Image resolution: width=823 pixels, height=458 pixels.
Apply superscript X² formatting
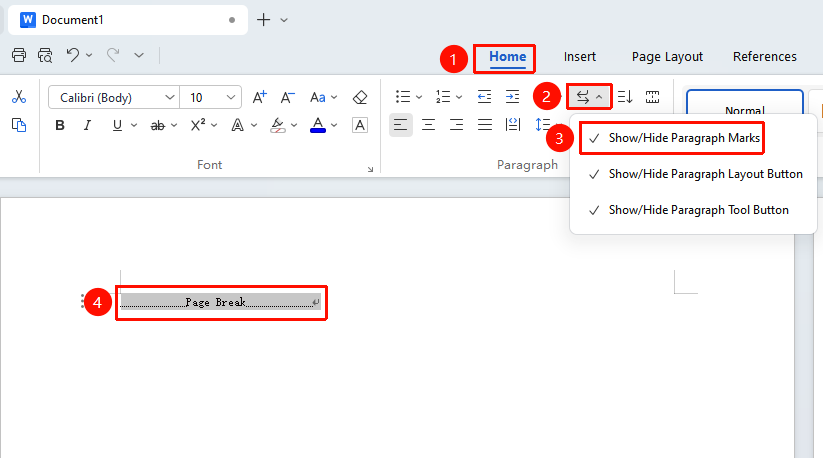[198, 125]
